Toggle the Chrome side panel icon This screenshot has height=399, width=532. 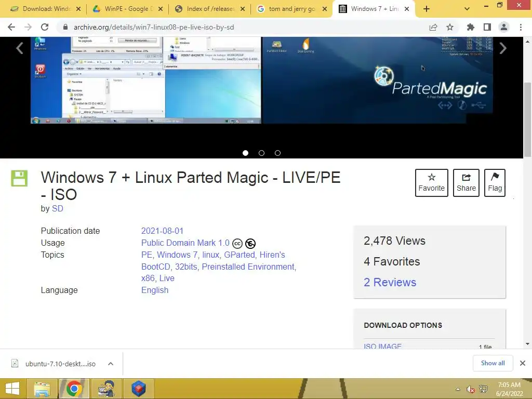coord(487,27)
